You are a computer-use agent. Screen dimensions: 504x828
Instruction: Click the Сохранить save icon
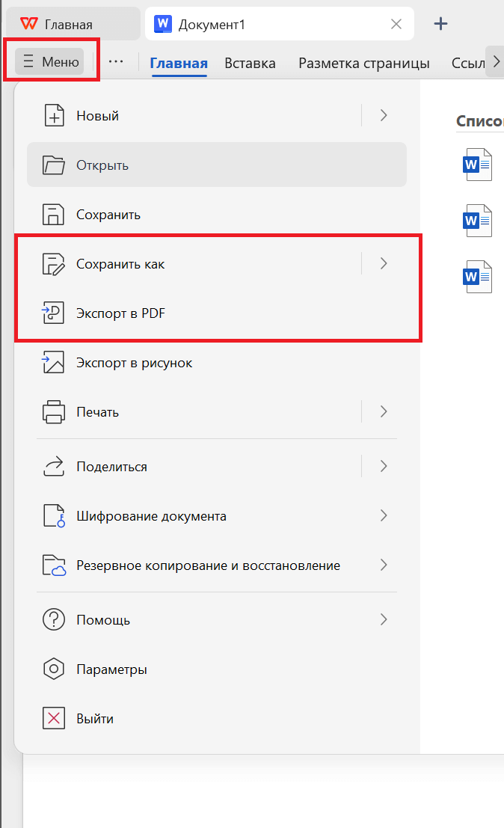[x=54, y=214]
